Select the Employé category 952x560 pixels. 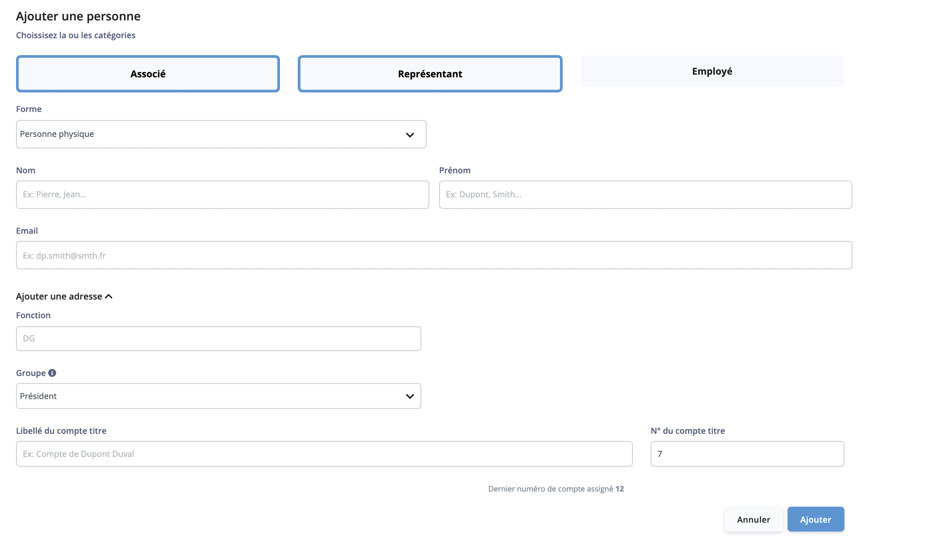[712, 71]
